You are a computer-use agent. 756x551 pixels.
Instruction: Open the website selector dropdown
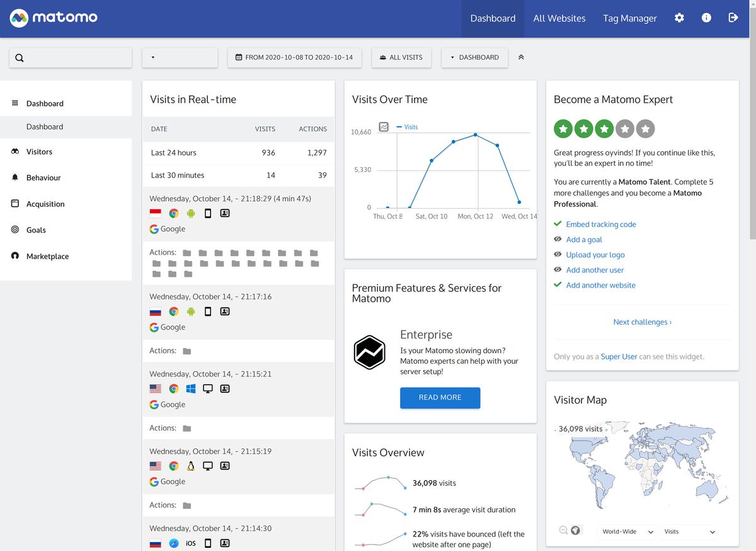pos(180,57)
